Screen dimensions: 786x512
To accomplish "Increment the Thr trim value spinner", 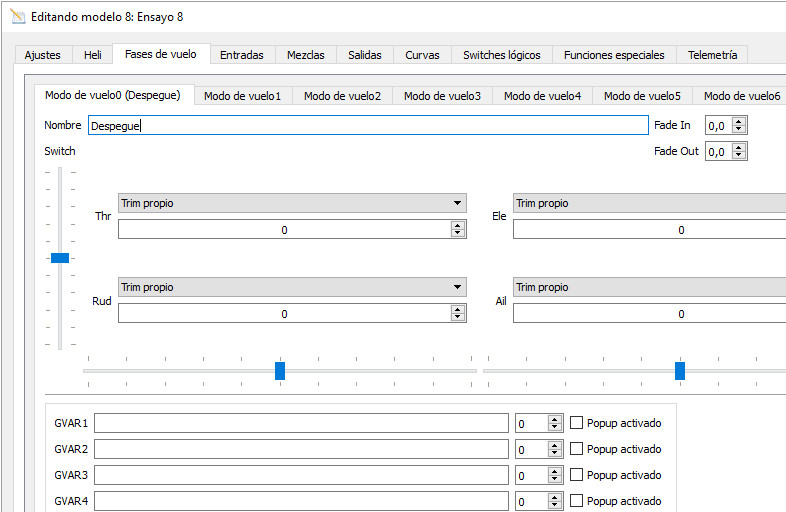I will 458,225.
